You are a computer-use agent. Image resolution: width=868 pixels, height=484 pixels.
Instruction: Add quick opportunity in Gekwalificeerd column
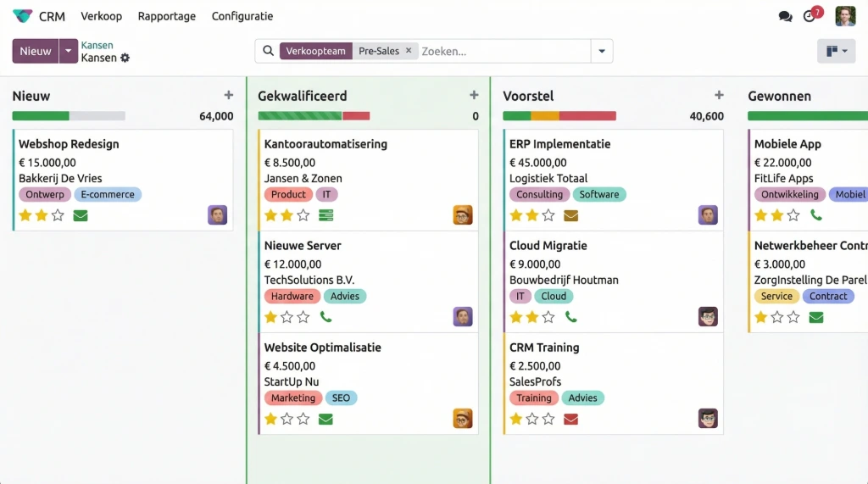coord(474,96)
